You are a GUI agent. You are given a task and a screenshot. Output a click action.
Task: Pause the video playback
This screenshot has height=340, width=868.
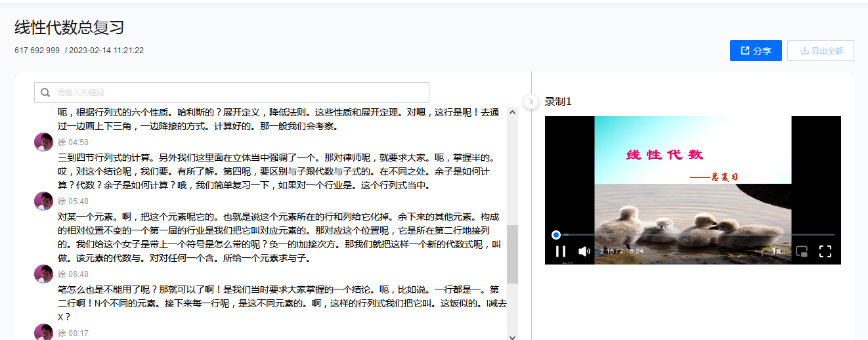(561, 251)
